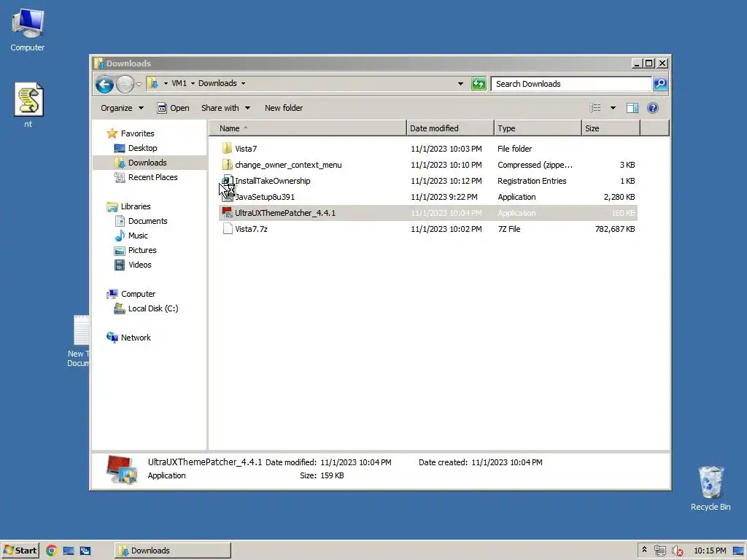This screenshot has height=560, width=747.
Task: Click the muted volume tray icon
Action: point(677,551)
